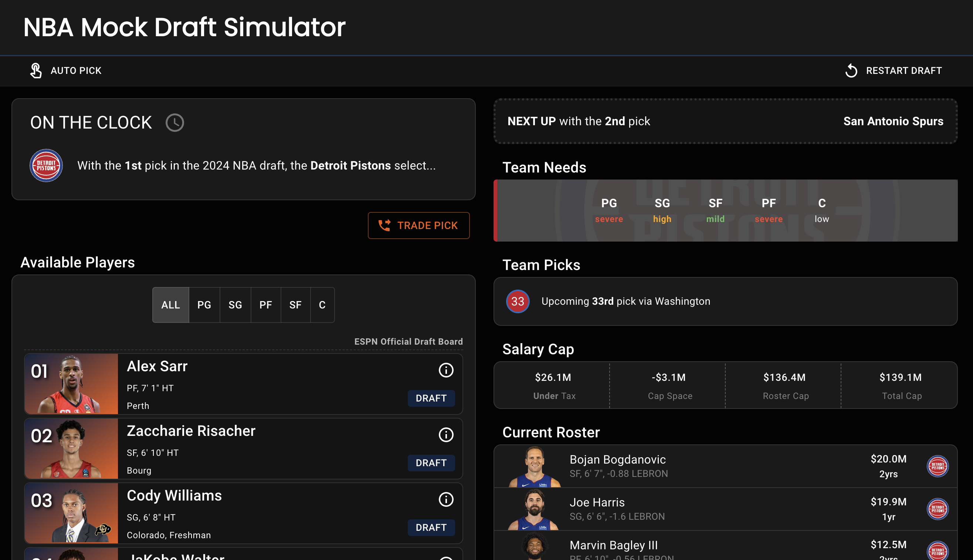The image size is (973, 560).
Task: Open info icon for Zaccharie Risacher
Action: click(x=446, y=435)
